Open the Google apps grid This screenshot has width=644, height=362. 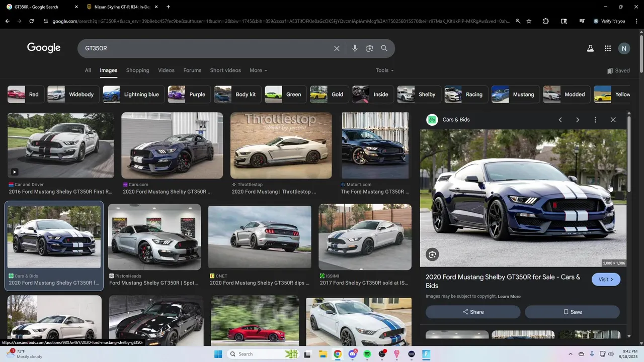[608, 48]
